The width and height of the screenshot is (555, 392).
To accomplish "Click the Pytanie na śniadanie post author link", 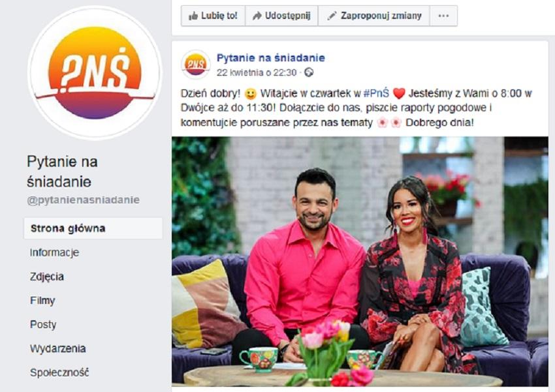I will point(271,57).
